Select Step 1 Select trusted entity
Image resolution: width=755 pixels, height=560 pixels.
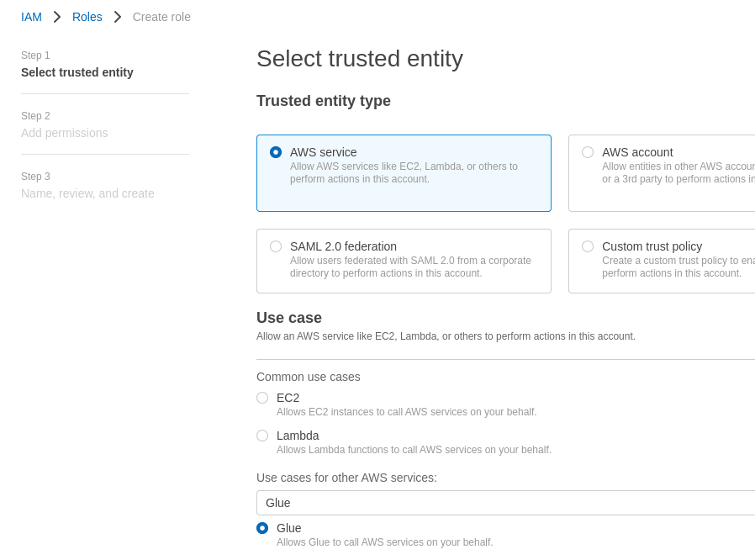[77, 72]
